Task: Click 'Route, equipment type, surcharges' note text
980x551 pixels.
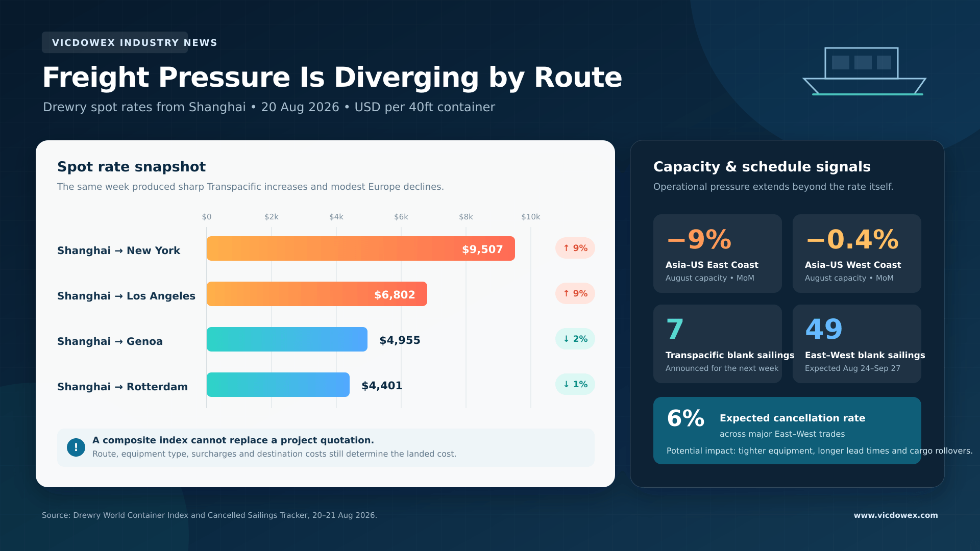Action: pos(274,454)
